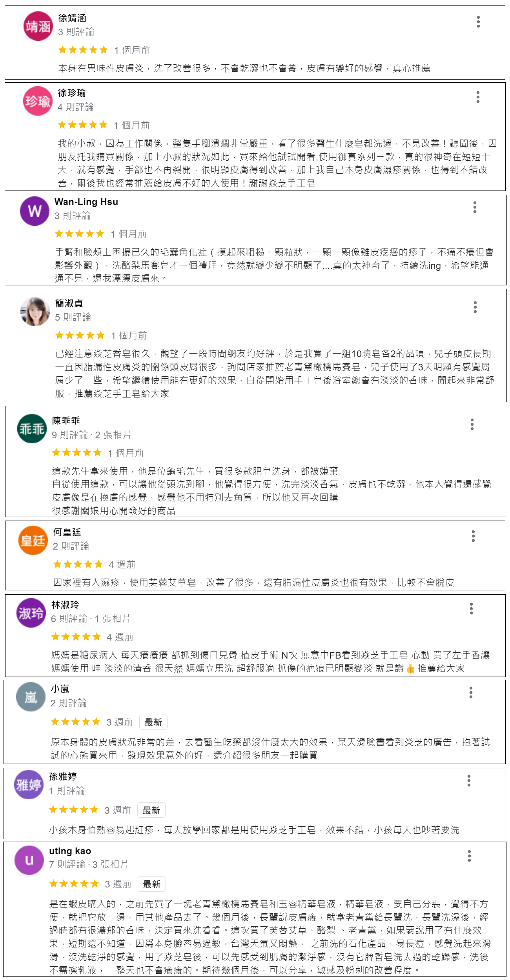The width and height of the screenshot is (510, 980).
Task: Click the three-dot menu for Wan-Ling Hsu's review
Action: (x=475, y=207)
